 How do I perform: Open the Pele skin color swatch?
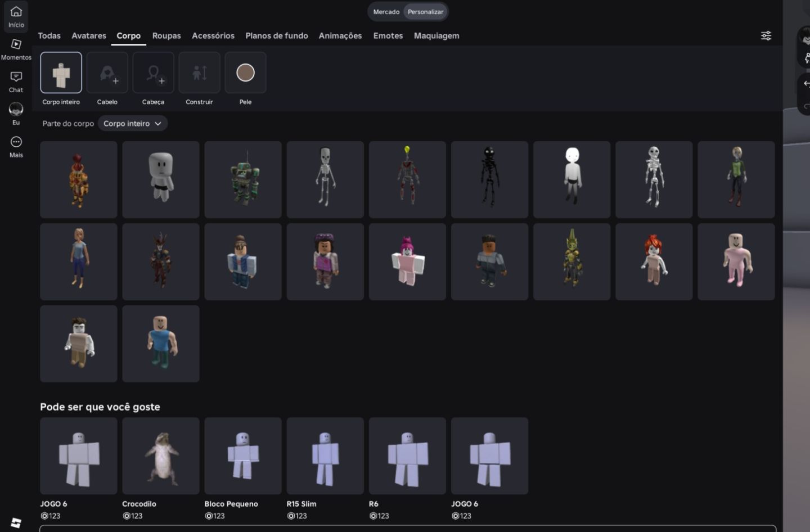click(246, 73)
